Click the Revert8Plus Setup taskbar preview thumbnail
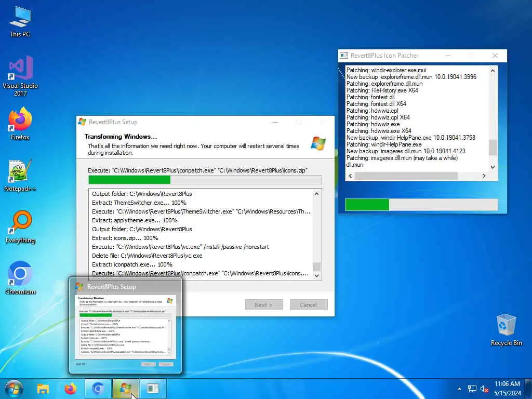 (x=125, y=325)
